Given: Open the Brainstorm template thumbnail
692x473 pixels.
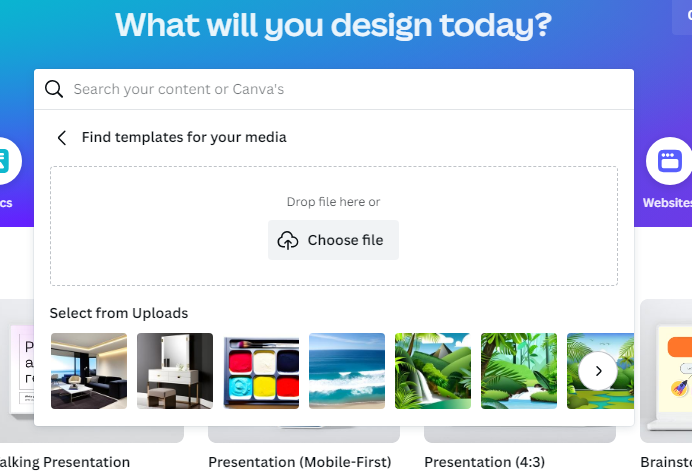Looking at the screenshot, I should pyautogui.click(x=666, y=371).
